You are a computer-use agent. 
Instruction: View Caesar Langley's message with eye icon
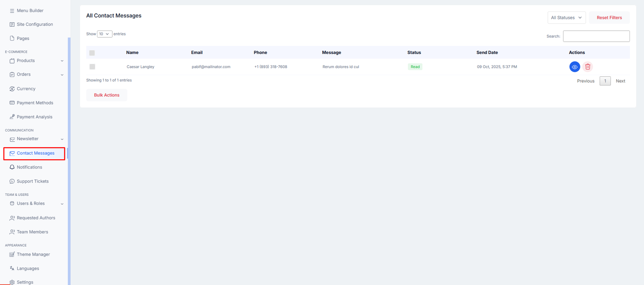575,67
